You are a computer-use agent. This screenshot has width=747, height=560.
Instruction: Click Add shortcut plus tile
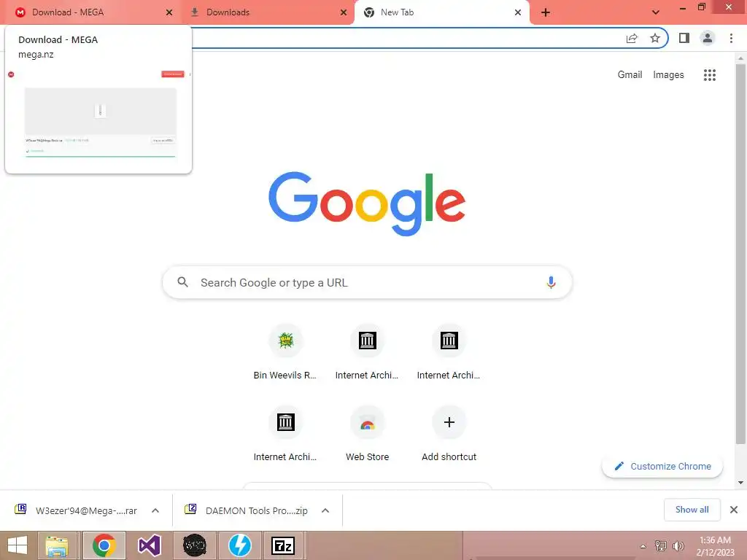click(449, 434)
